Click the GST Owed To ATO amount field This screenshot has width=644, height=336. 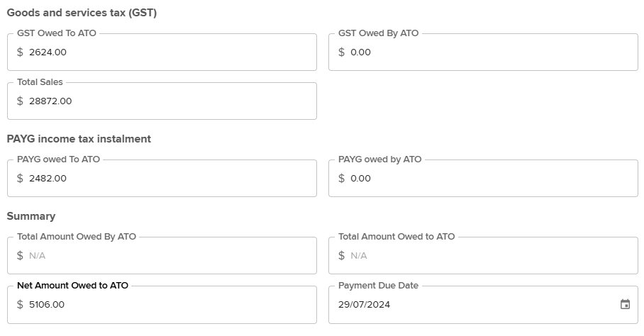(162, 52)
